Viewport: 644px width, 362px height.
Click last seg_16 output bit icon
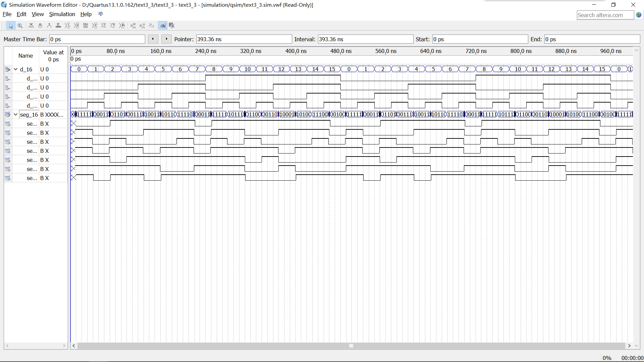8,178
